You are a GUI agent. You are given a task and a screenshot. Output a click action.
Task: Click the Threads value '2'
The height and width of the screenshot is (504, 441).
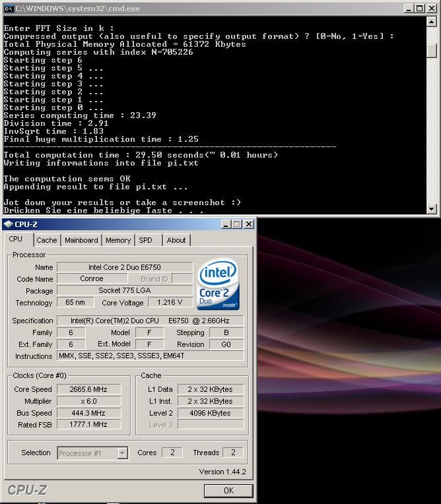tap(233, 453)
